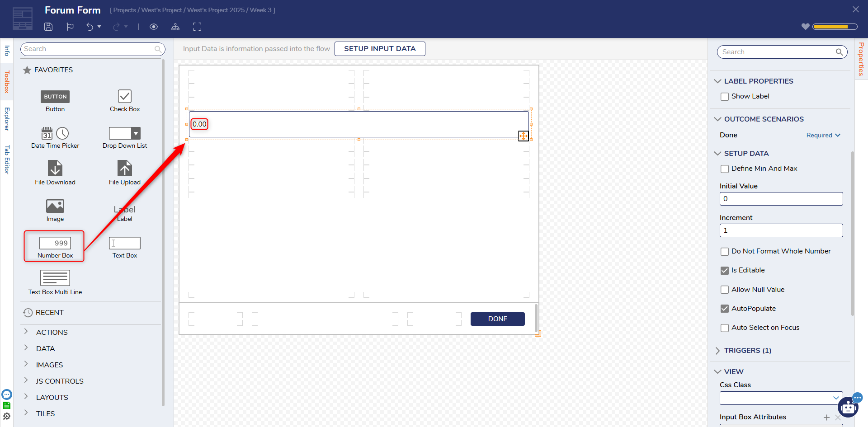Select the File Upload control icon
The width and height of the screenshot is (868, 427).
(x=125, y=169)
